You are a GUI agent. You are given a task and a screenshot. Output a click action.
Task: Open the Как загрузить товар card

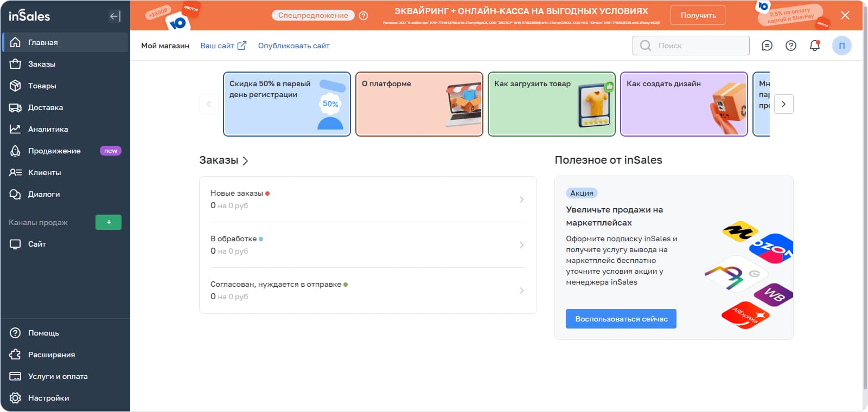tap(552, 104)
